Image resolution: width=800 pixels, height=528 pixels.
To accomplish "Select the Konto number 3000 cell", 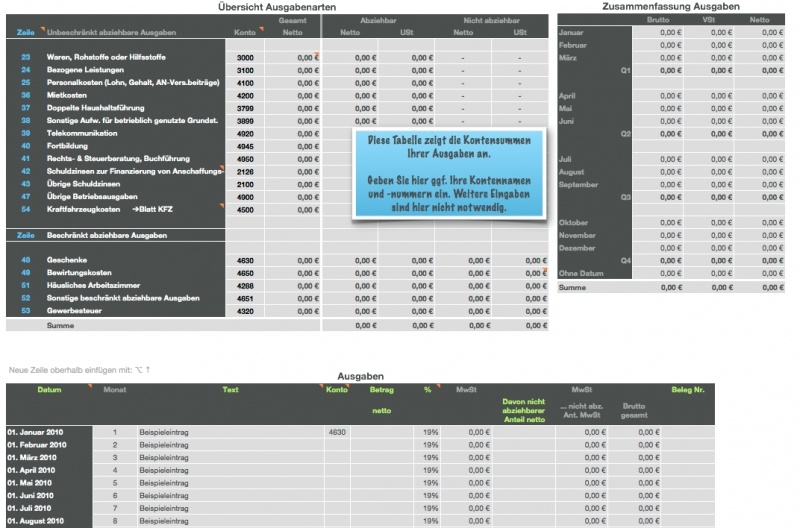I will 245,58.
